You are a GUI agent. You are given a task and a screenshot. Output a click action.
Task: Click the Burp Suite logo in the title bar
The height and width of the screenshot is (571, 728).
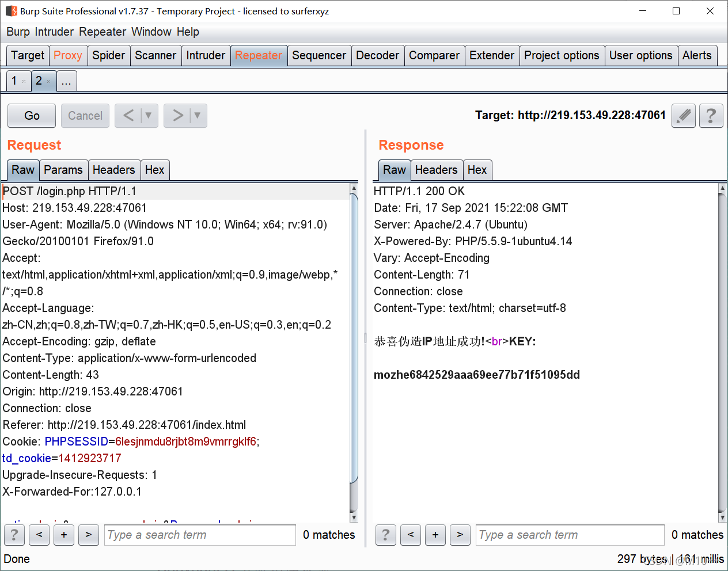click(12, 11)
